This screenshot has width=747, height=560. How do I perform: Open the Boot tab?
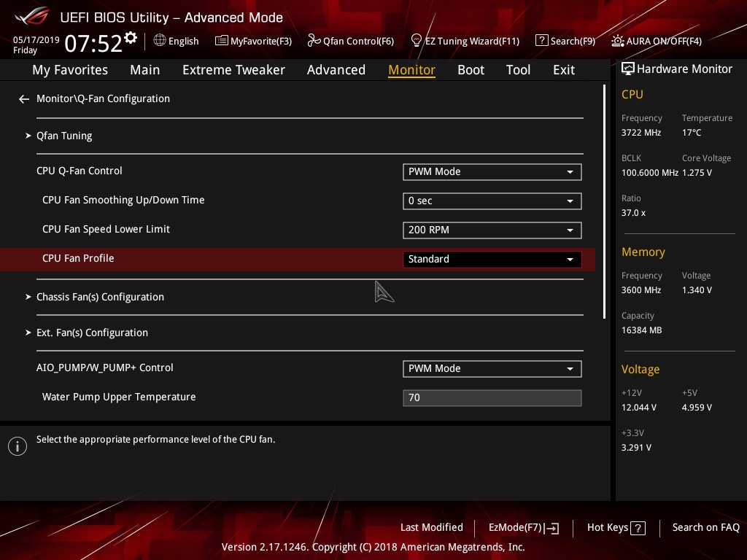tap(471, 70)
